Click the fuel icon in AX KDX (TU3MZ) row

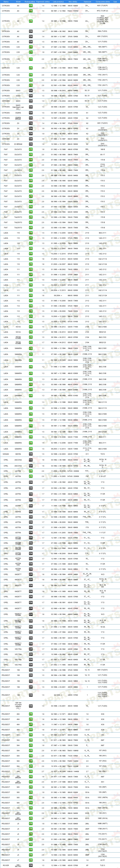coord(31,21)
